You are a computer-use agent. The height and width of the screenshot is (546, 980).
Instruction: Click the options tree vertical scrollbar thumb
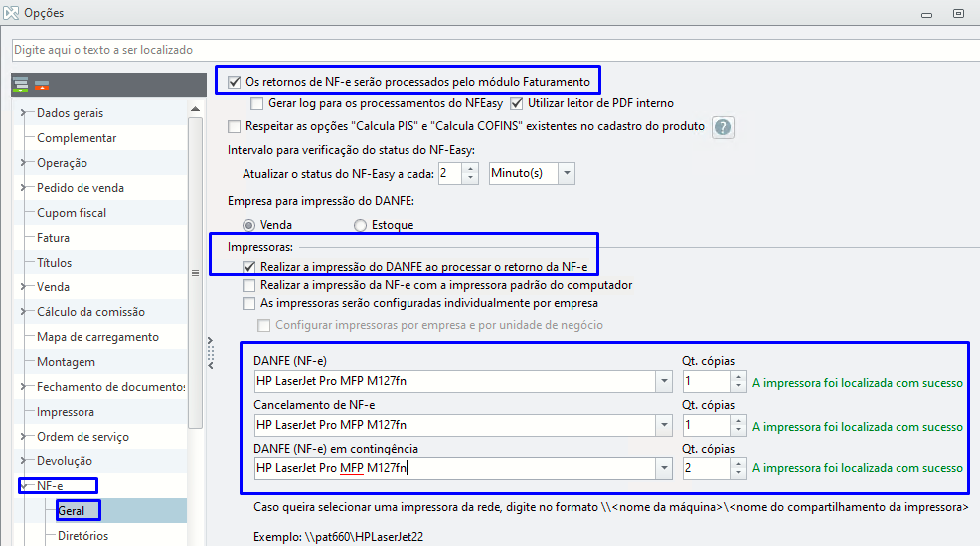point(195,273)
